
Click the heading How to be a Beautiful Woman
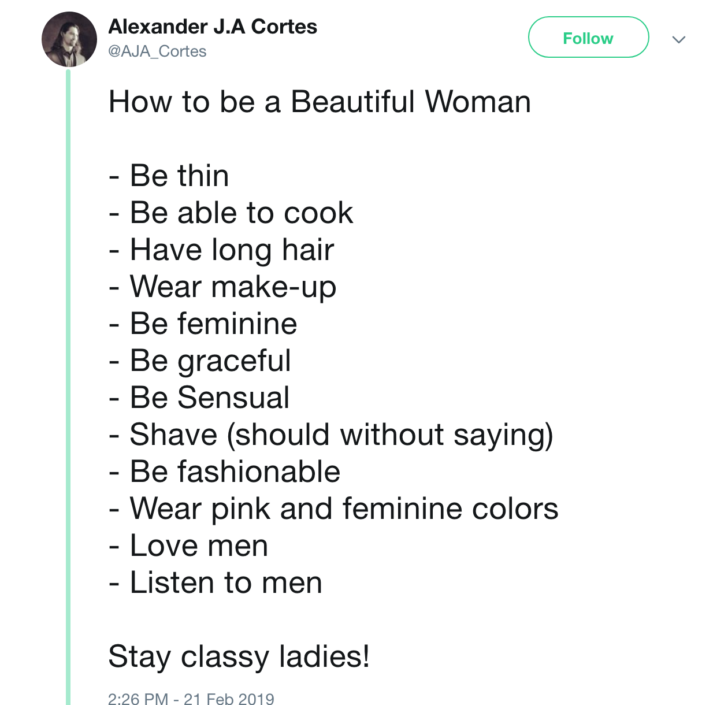(320, 102)
